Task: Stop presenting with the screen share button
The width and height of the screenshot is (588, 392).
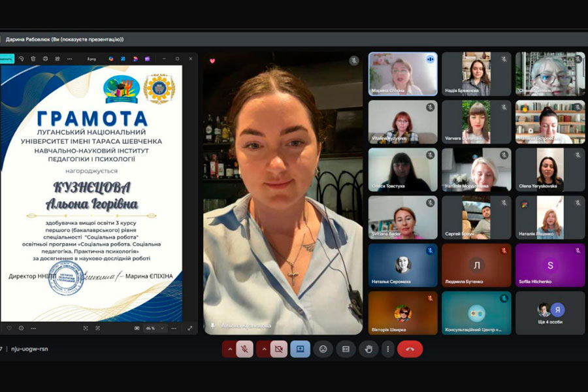Action: (x=301, y=350)
